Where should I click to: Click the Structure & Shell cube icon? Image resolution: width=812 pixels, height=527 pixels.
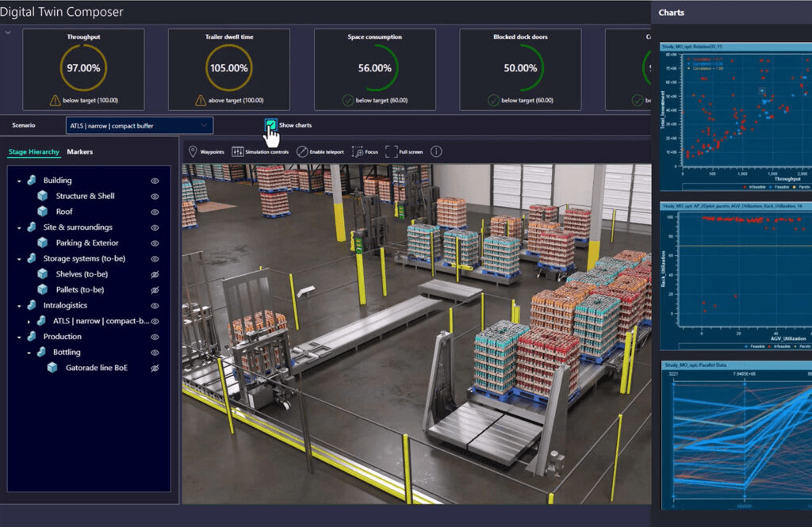click(43, 196)
